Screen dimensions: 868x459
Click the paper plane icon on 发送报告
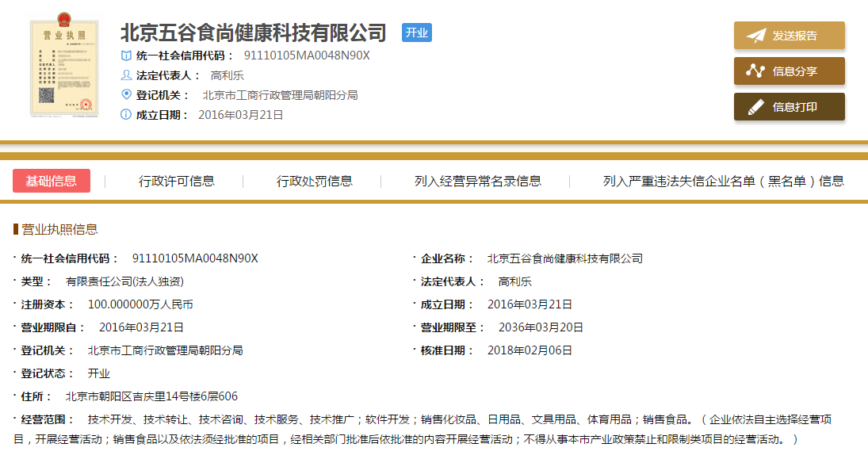point(755,36)
